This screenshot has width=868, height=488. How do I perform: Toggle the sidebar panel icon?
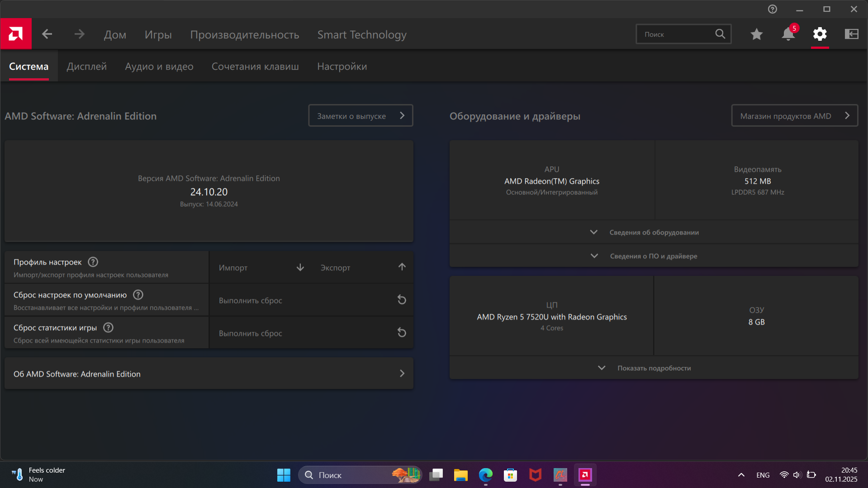[x=851, y=34]
